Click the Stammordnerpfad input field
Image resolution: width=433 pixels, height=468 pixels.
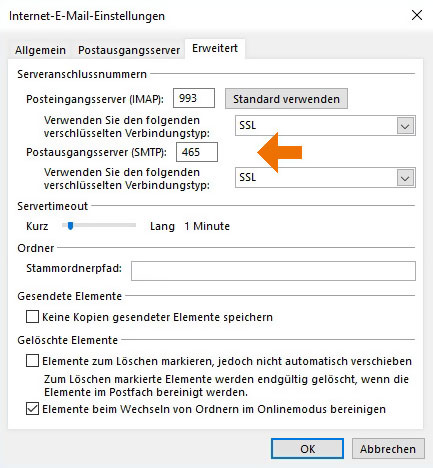tap(273, 271)
